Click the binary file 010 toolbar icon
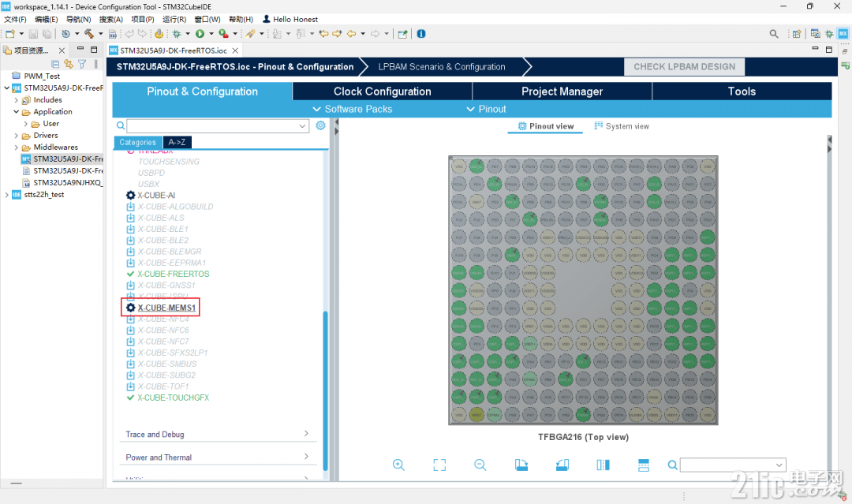This screenshot has height=504, width=852. coord(113,34)
